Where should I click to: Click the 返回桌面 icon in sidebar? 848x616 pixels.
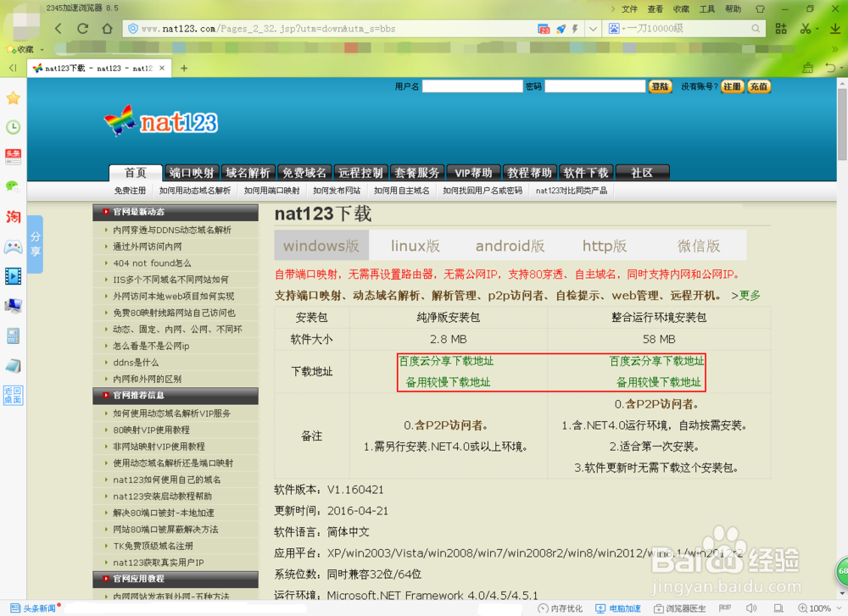(x=13, y=396)
